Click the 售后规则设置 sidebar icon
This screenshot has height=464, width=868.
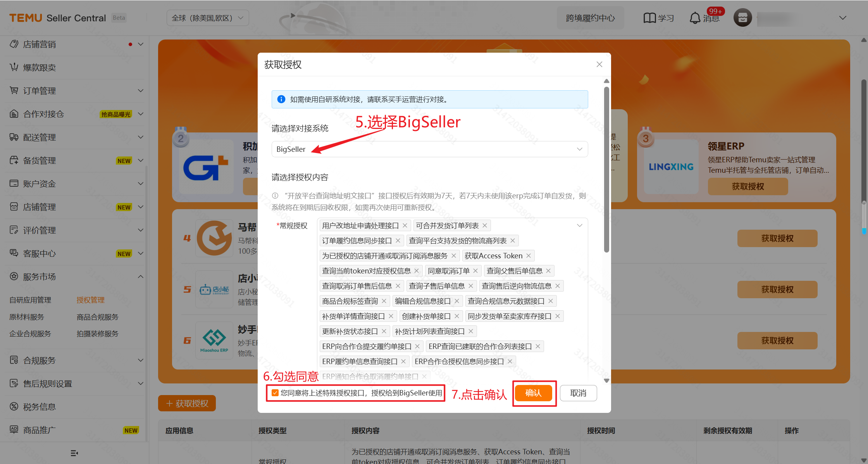(x=14, y=383)
